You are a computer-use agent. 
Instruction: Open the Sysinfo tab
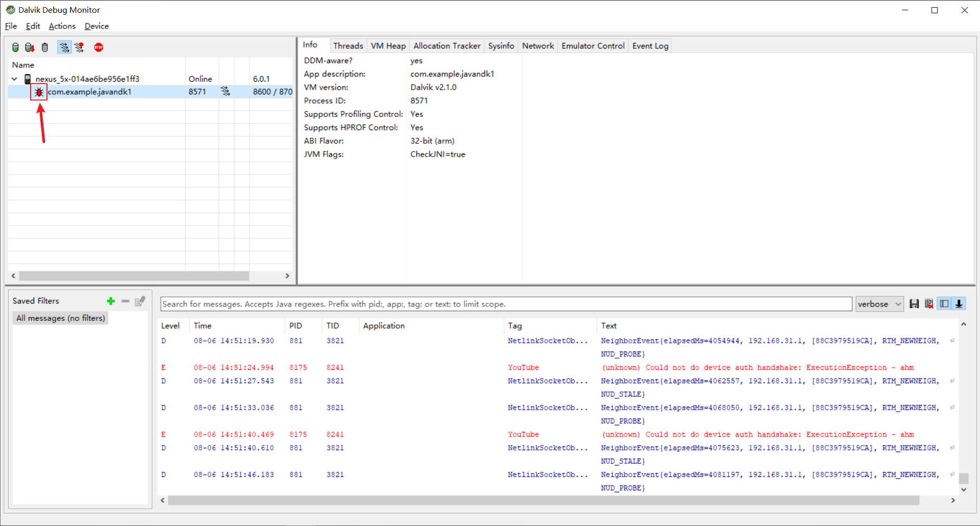501,46
